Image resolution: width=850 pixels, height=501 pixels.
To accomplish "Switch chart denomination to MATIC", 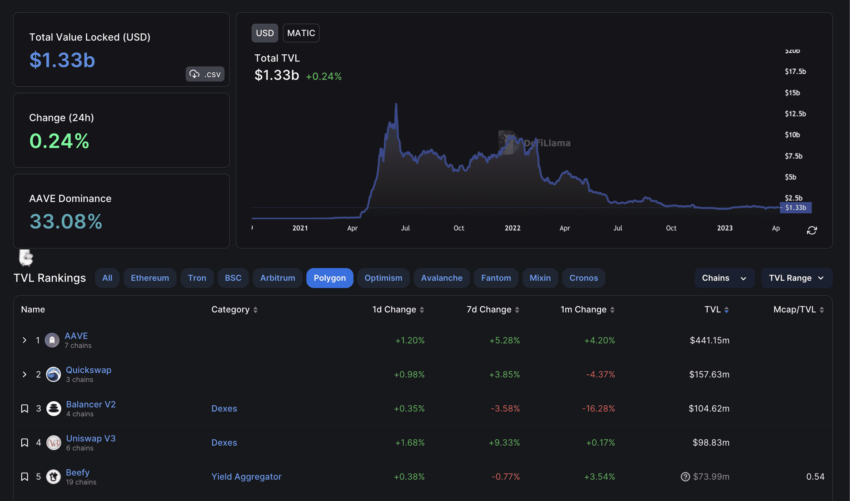I will tap(301, 33).
